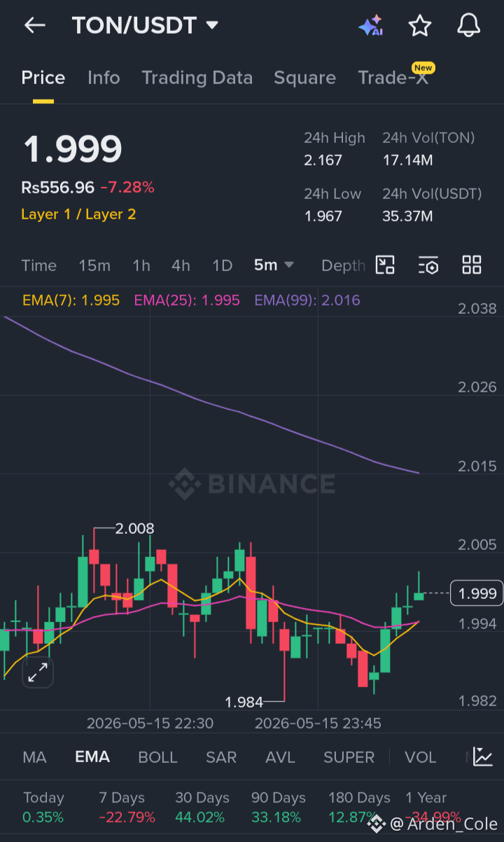Viewport: 504px width, 842px height.
Task: Open the Trade-X tab
Action: [x=393, y=78]
